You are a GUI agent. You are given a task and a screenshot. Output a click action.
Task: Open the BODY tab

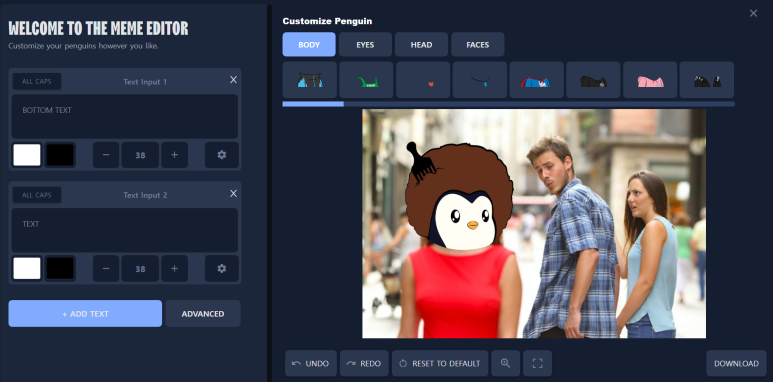tap(309, 44)
